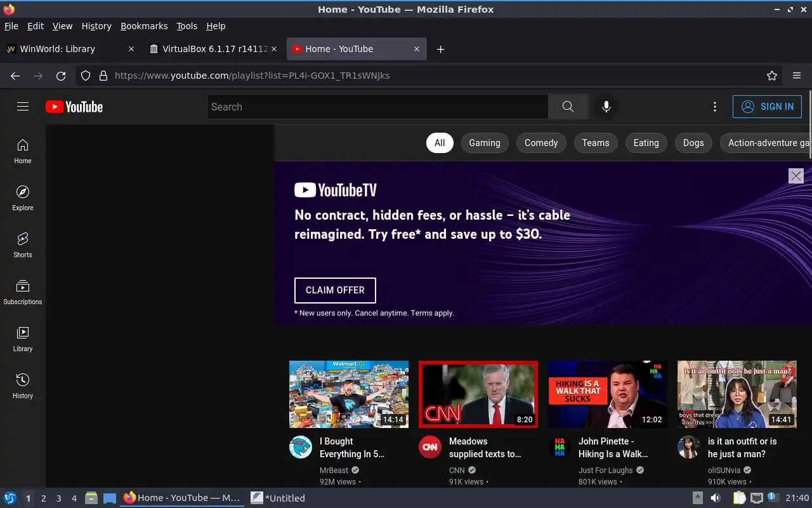Image resolution: width=812 pixels, height=508 pixels.
Task: Click inside the YouTube search field
Action: (x=377, y=107)
